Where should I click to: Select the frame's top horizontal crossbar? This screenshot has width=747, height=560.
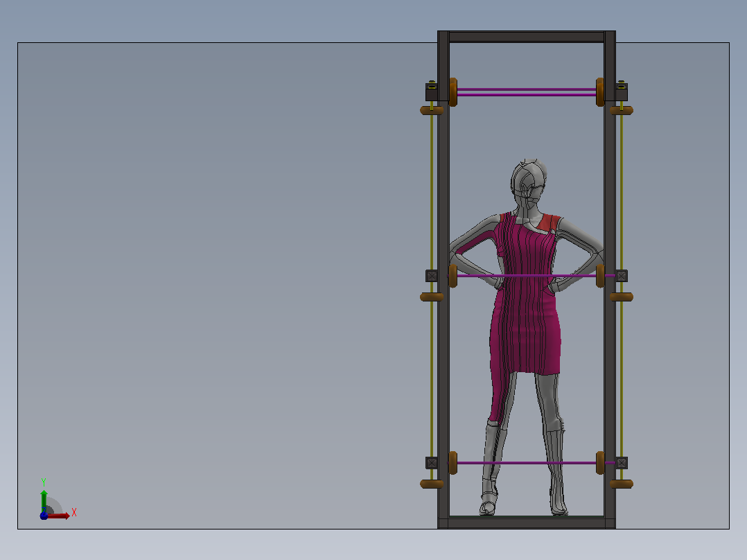click(527, 37)
